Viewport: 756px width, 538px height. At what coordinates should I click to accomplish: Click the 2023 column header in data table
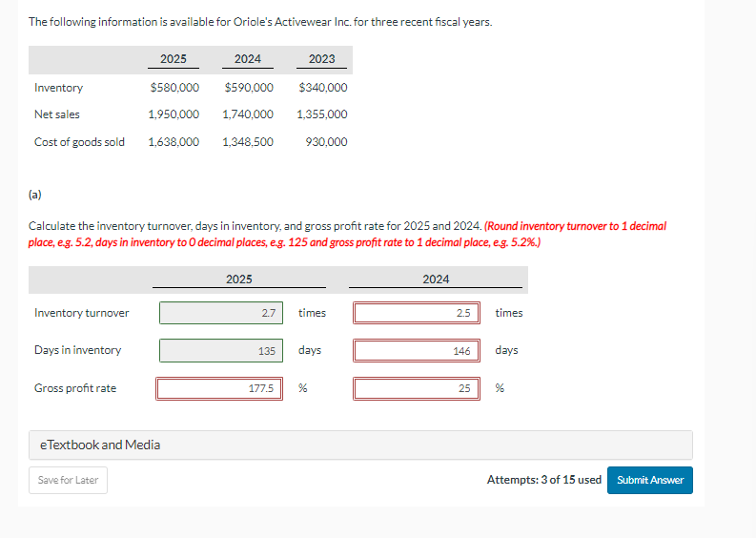(x=321, y=59)
